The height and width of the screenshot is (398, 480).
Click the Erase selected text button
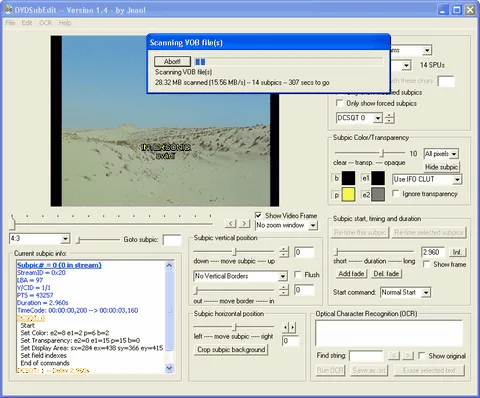pos(429,370)
